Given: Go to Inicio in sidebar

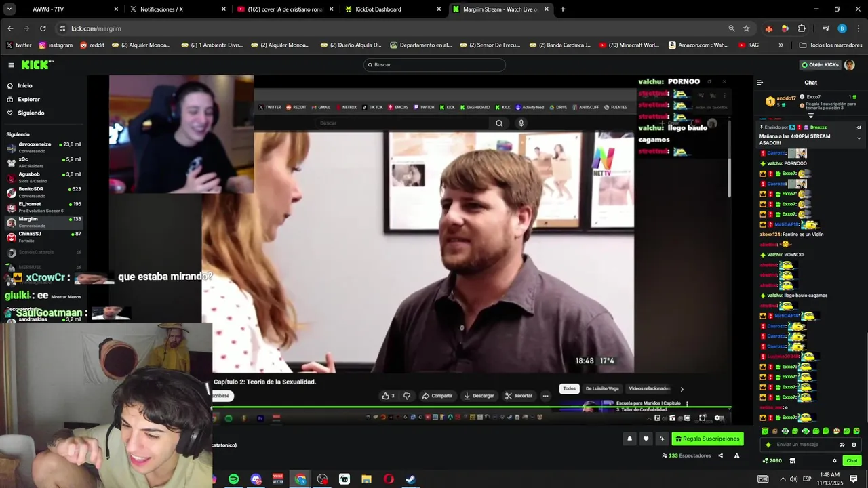Looking at the screenshot, I should click(x=25, y=86).
